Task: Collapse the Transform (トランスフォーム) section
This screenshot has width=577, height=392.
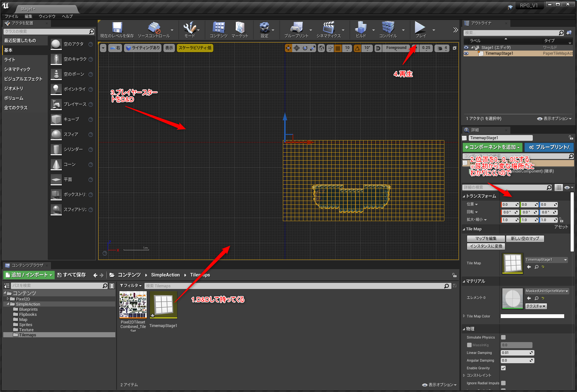Action: [464, 196]
